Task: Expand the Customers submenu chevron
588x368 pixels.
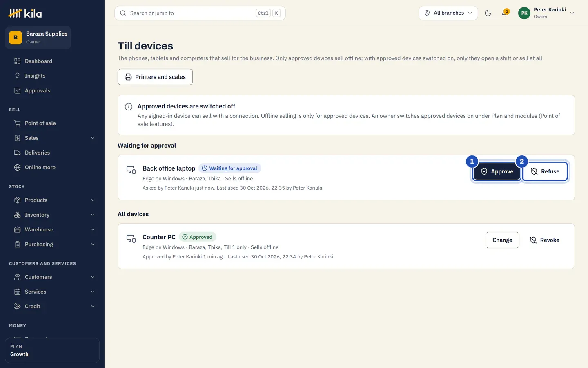Action: pyautogui.click(x=93, y=277)
